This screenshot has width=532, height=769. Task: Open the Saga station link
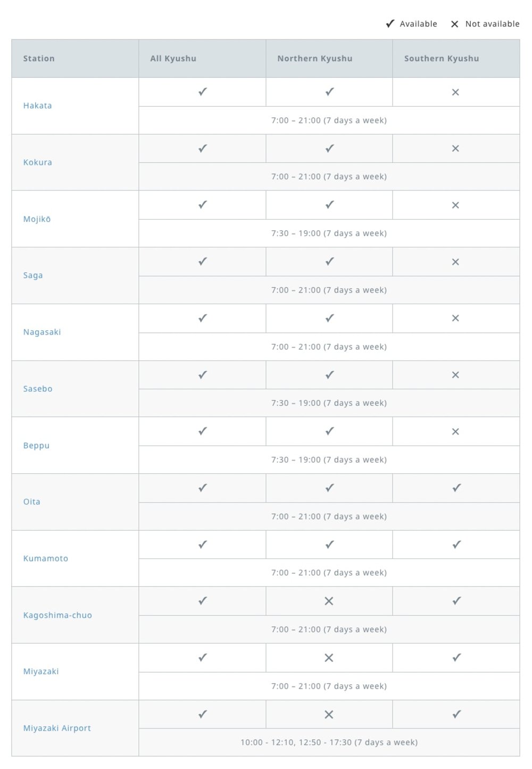[33, 275]
